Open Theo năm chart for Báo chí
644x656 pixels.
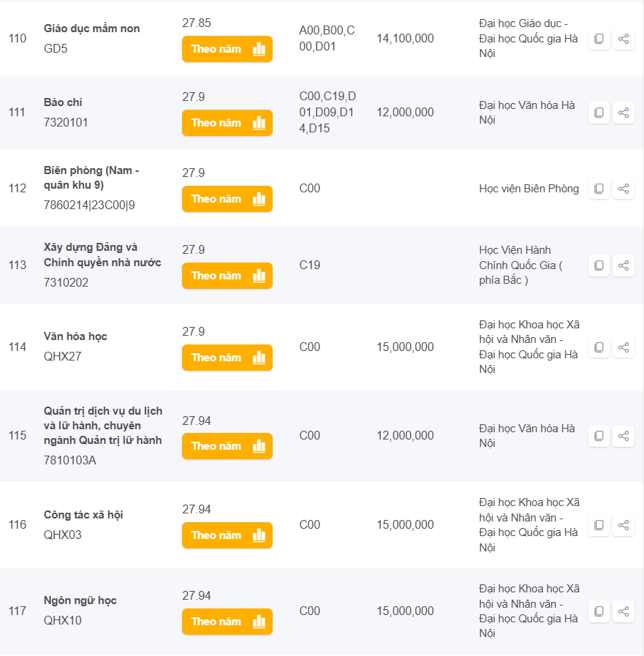tap(227, 123)
